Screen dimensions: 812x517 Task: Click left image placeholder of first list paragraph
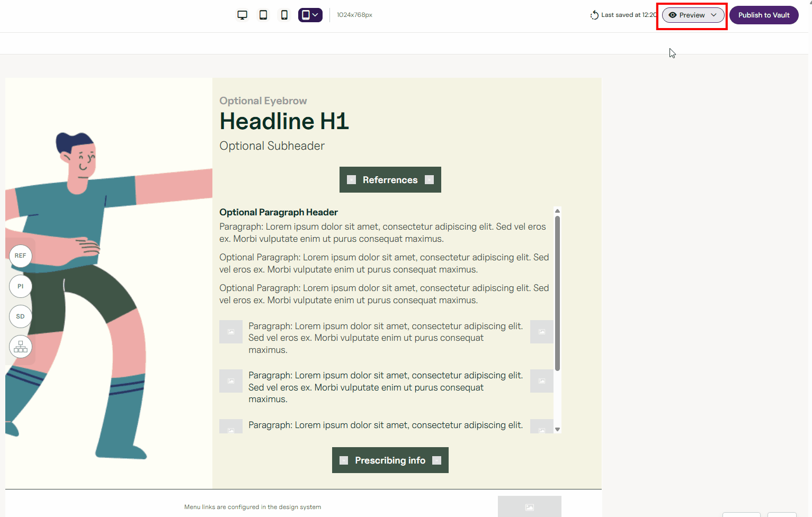(231, 332)
